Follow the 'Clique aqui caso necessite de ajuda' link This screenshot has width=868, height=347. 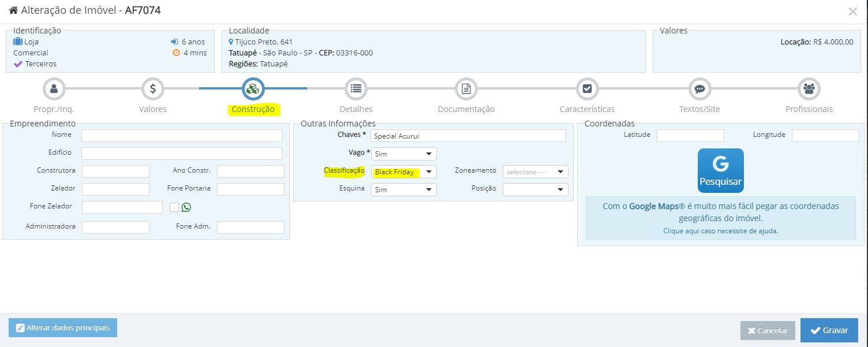click(x=720, y=230)
